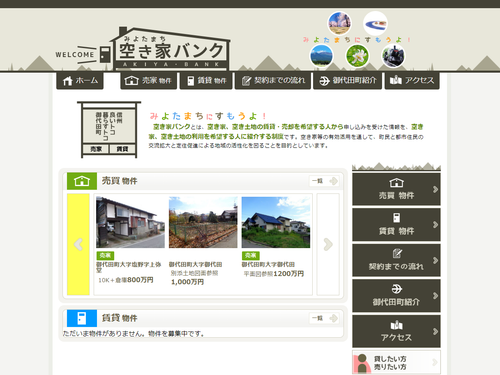500x375 pixels.
Task: Open the 契約までの流れ sidebar button
Action: [396, 260]
